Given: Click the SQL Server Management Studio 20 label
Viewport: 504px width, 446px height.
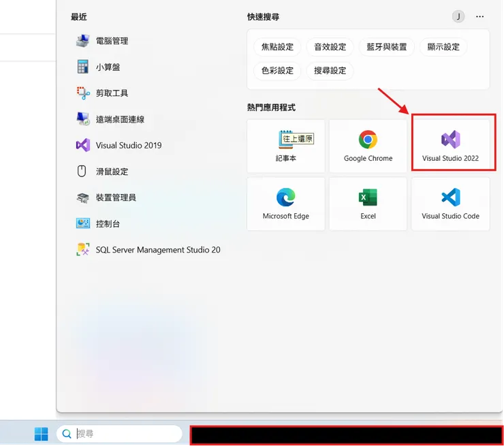Looking at the screenshot, I should click(x=158, y=250).
